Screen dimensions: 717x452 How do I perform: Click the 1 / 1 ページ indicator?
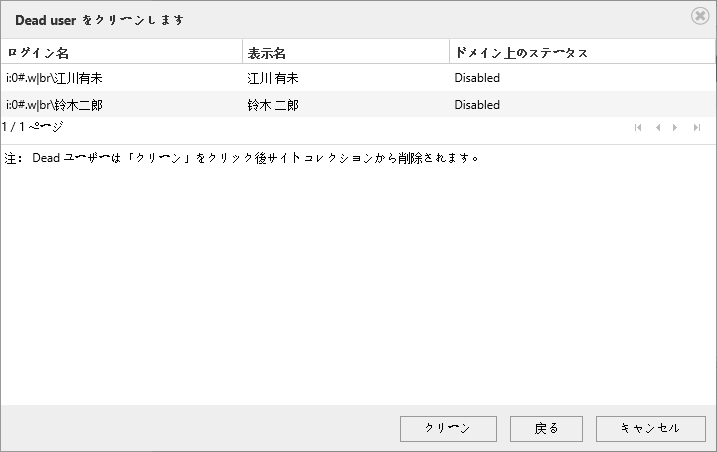[32, 127]
